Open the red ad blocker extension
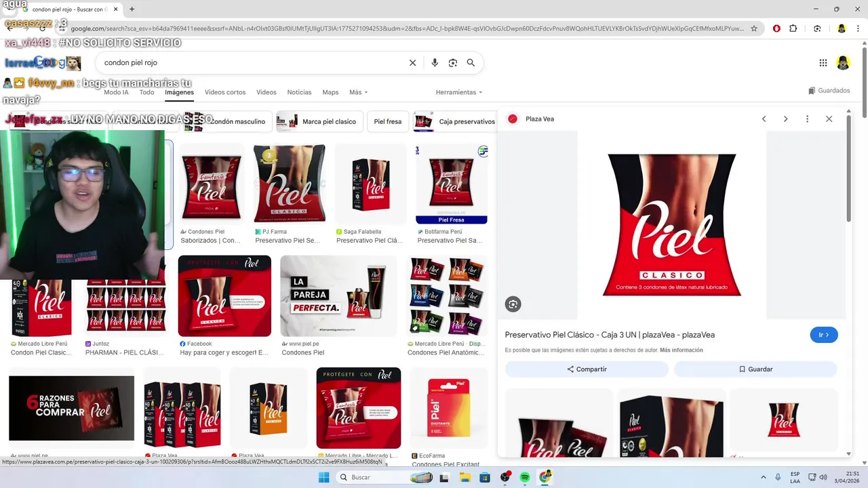Screen dimensions: 868x488 point(776,28)
